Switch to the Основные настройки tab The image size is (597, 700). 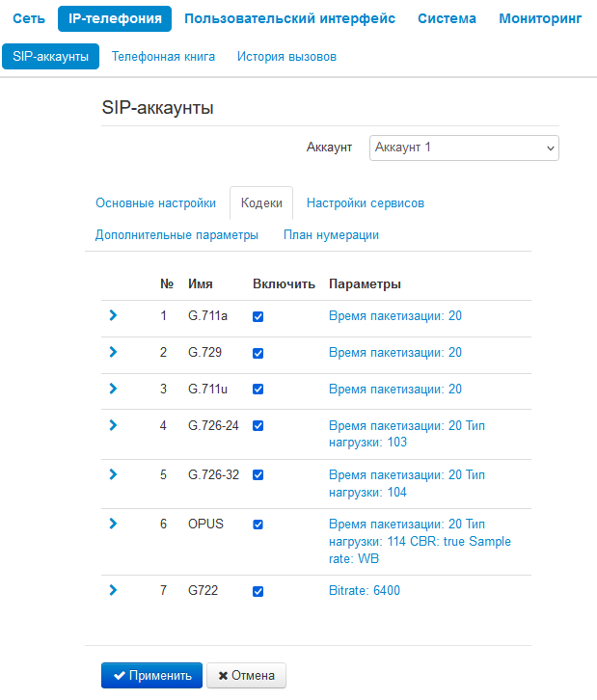pos(155,203)
